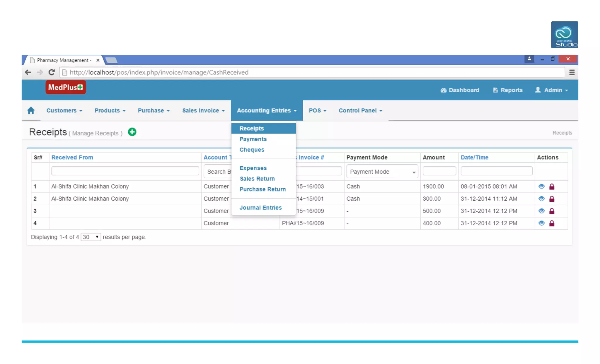Open the Reports link in header
The height and width of the screenshot is (364, 600).
(508, 90)
